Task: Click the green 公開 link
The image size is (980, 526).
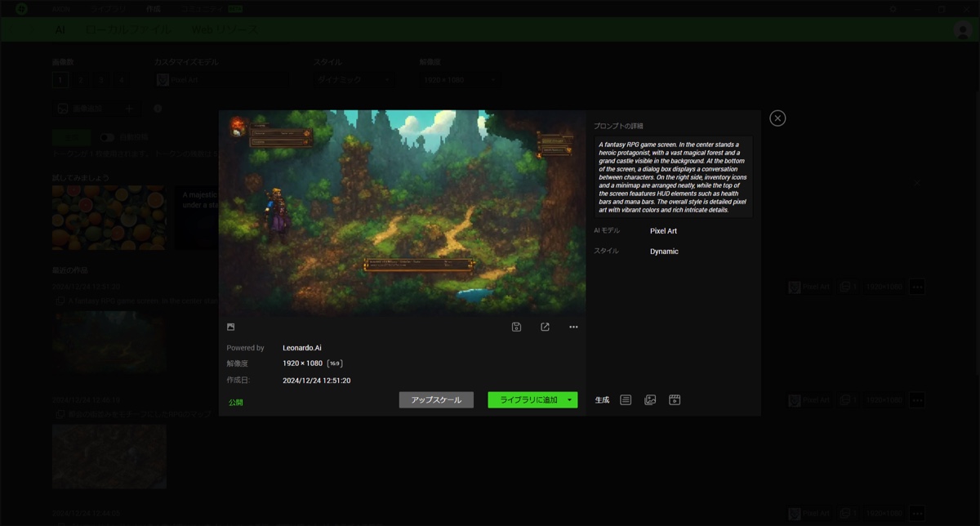Action: pos(235,403)
